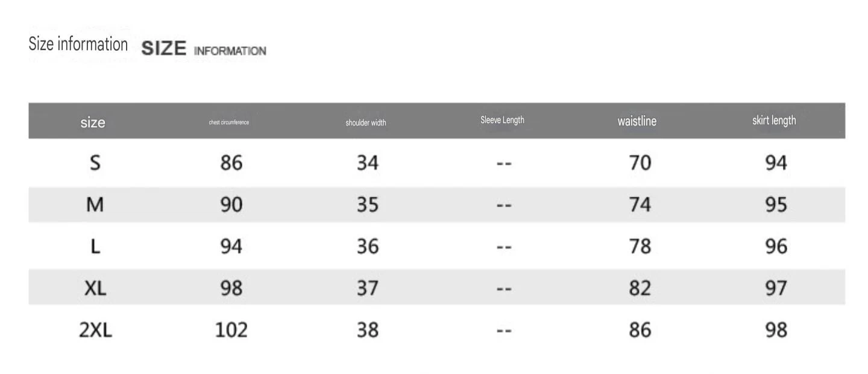
Task: Select the "Sleeve Length" column header
Action: click(x=502, y=120)
